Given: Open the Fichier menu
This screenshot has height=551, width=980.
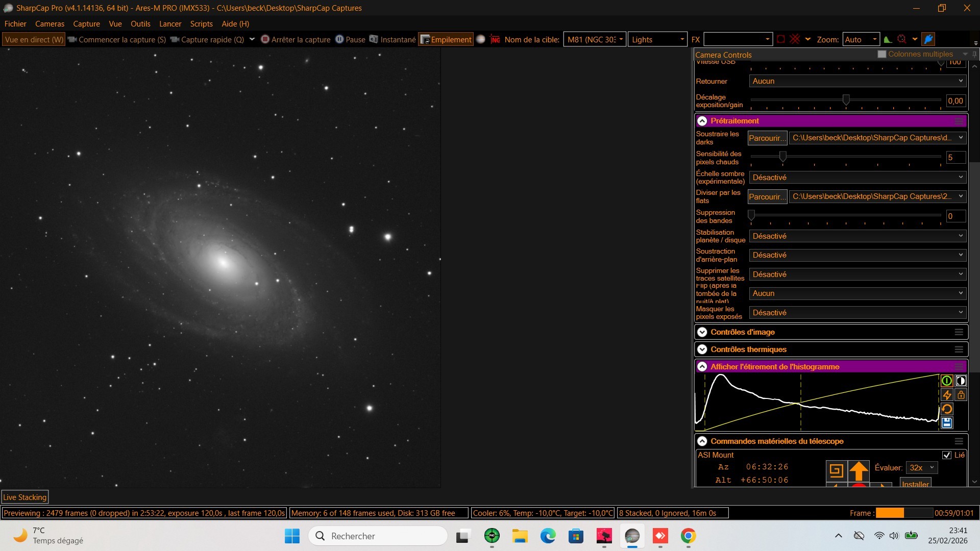Looking at the screenshot, I should tap(15, 24).
